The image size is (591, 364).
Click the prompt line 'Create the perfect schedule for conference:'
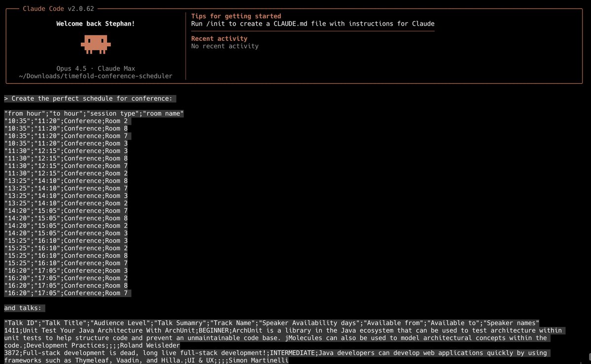(90, 99)
